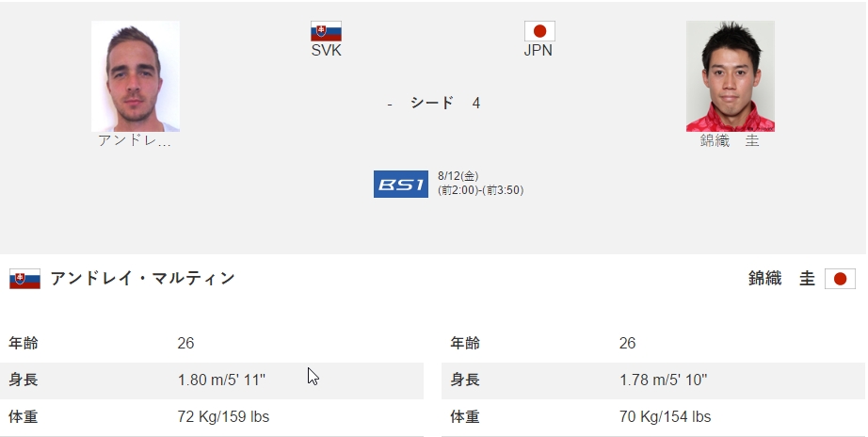
Task: Click the SVK country code label
Action: [x=326, y=51]
